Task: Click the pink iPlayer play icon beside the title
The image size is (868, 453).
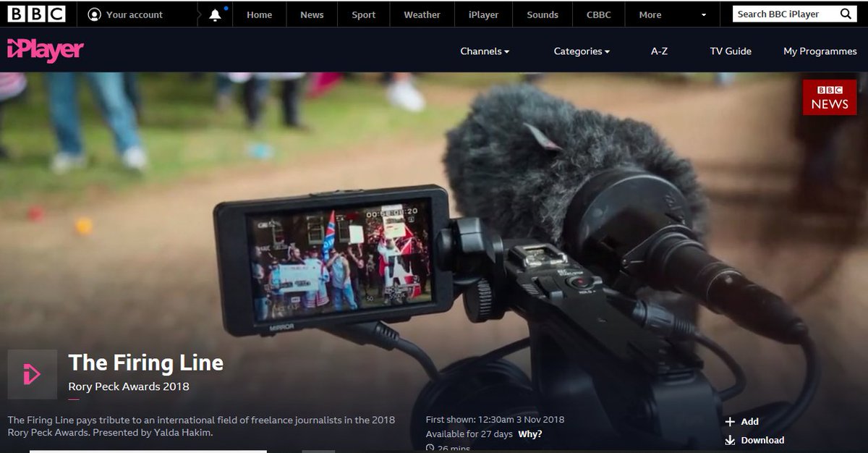Action: pyautogui.click(x=32, y=373)
